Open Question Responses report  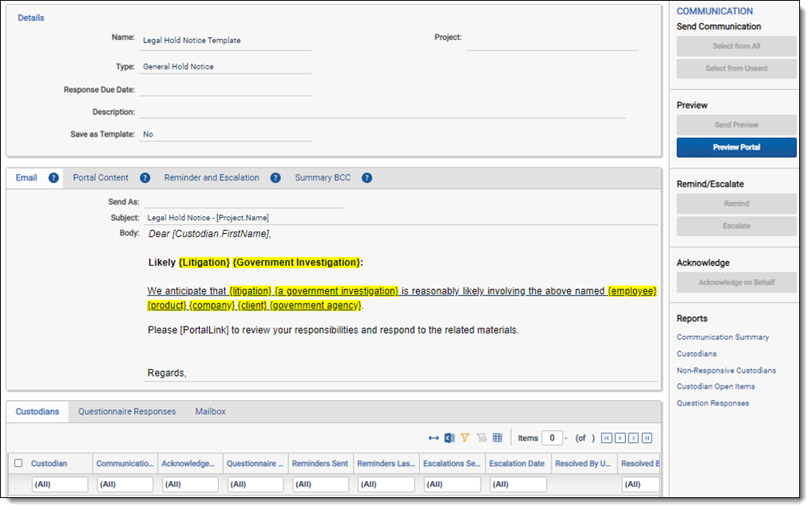pyautogui.click(x=712, y=403)
